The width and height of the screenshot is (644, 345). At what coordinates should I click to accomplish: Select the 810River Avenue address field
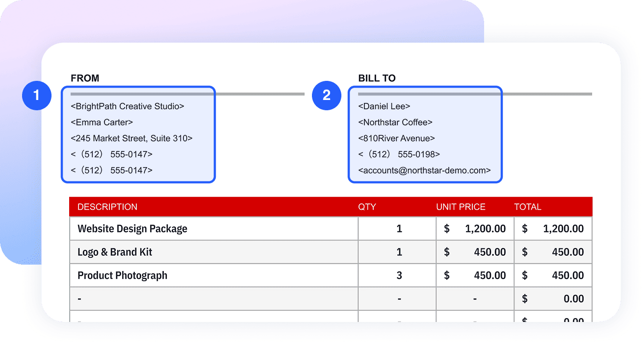tap(397, 139)
